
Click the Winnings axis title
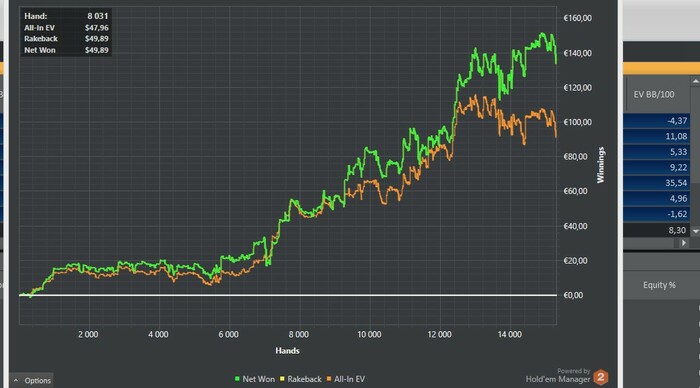click(x=601, y=165)
